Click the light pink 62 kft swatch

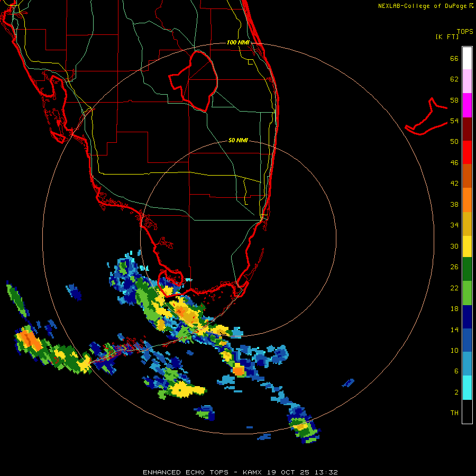pyautogui.click(x=467, y=81)
